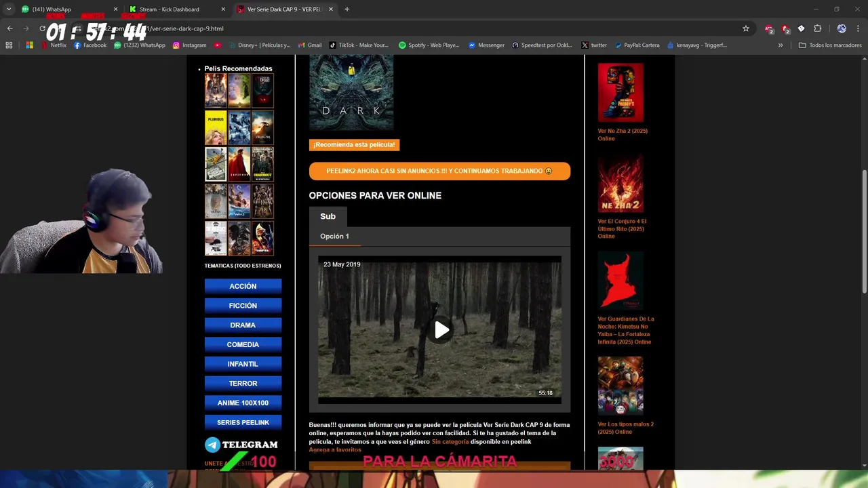Viewport: 868px width, 488px height.
Task: Click the page vertical scrollbar
Action: coord(864,230)
